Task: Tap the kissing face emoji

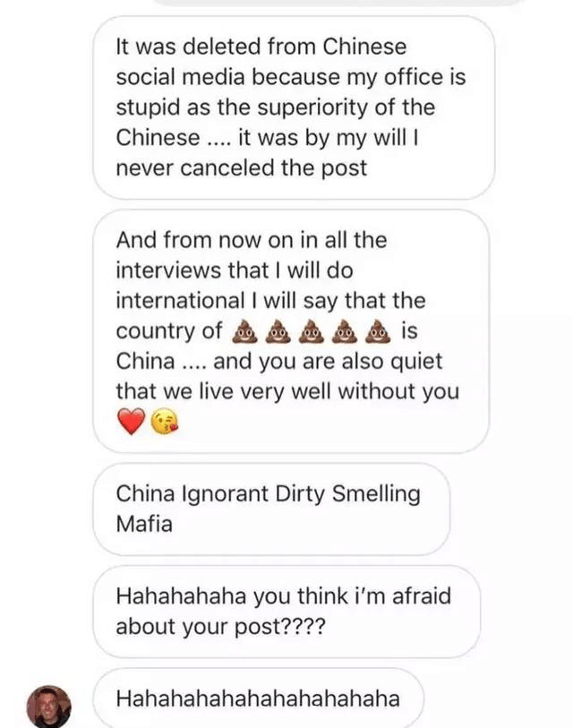Action: (165, 421)
